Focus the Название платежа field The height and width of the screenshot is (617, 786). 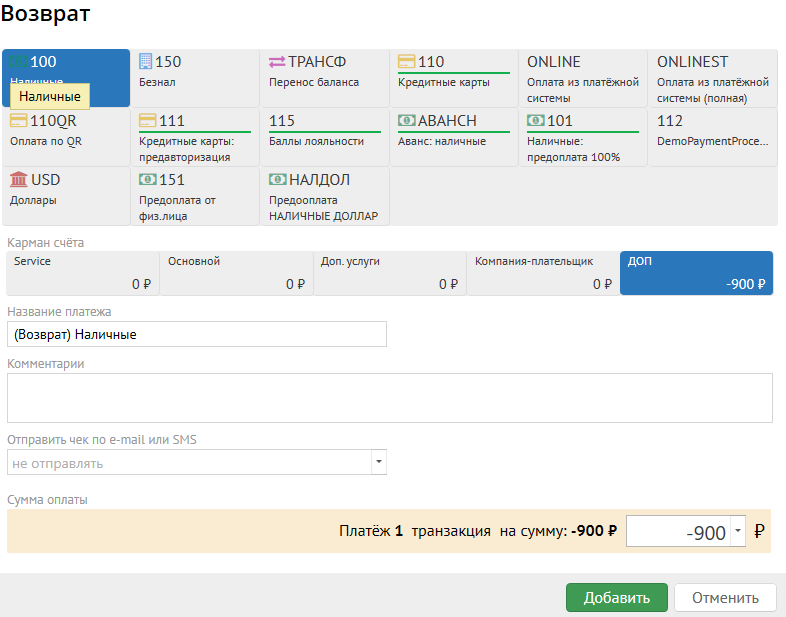(196, 335)
